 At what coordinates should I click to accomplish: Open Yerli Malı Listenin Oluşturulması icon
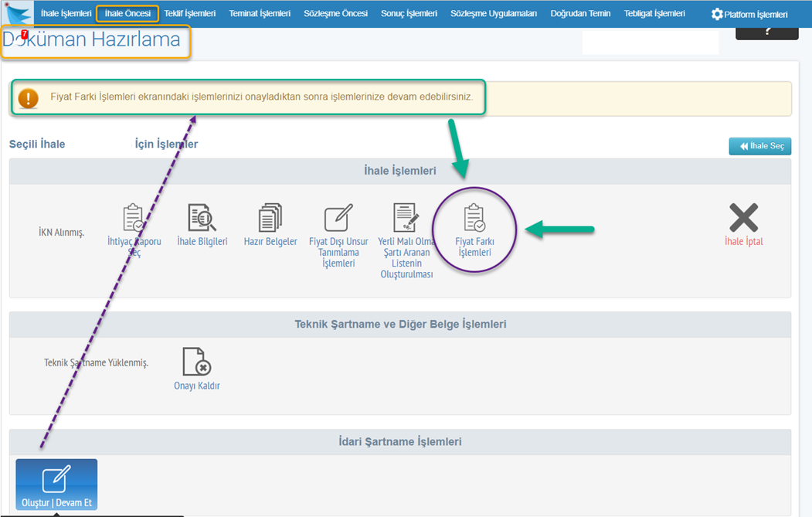point(405,219)
